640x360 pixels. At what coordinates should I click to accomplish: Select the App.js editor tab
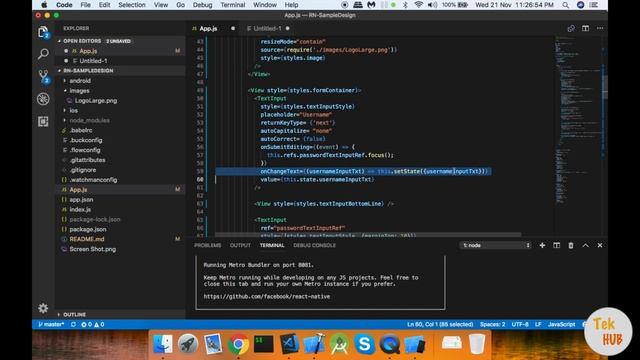[x=208, y=28]
